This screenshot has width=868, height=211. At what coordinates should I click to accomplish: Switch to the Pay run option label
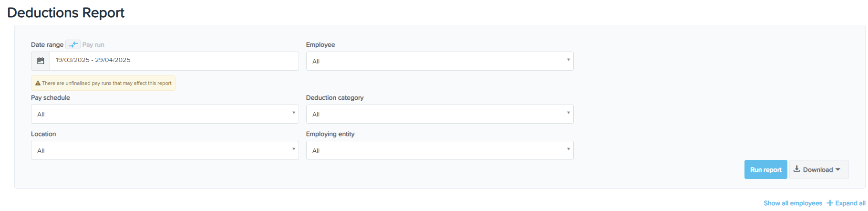93,45
